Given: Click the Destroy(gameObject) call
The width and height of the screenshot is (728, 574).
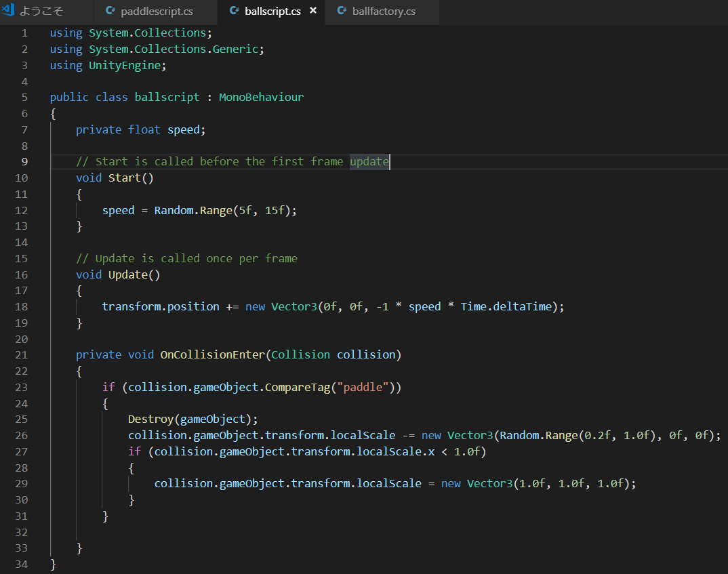Looking at the screenshot, I should click(x=193, y=419).
